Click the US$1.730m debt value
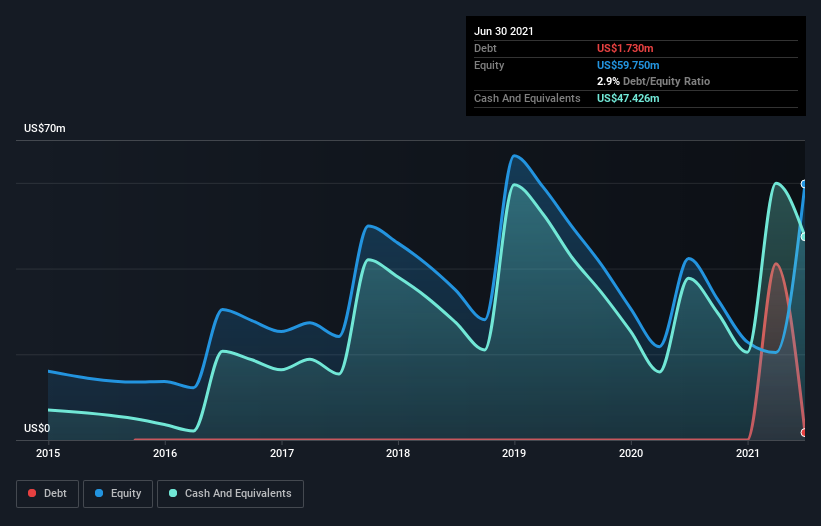 [x=625, y=48]
